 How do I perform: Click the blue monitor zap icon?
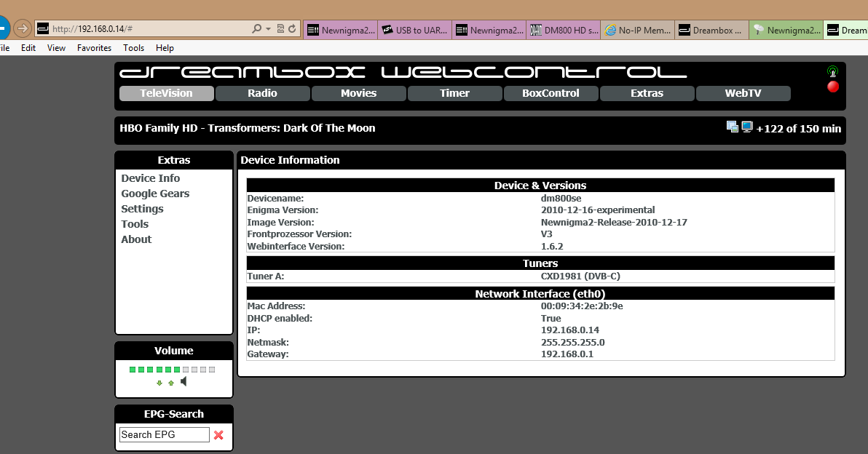pos(747,127)
